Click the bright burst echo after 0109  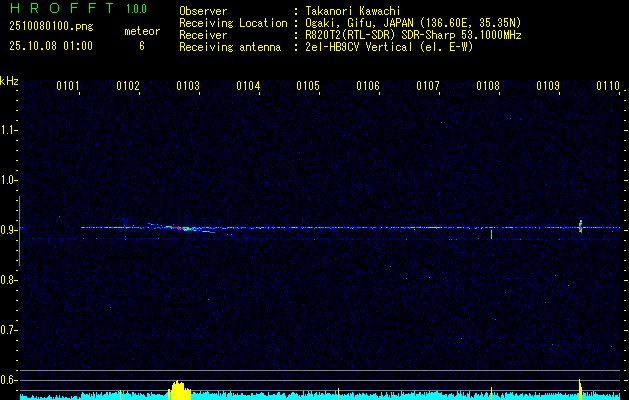pyautogui.click(x=580, y=226)
